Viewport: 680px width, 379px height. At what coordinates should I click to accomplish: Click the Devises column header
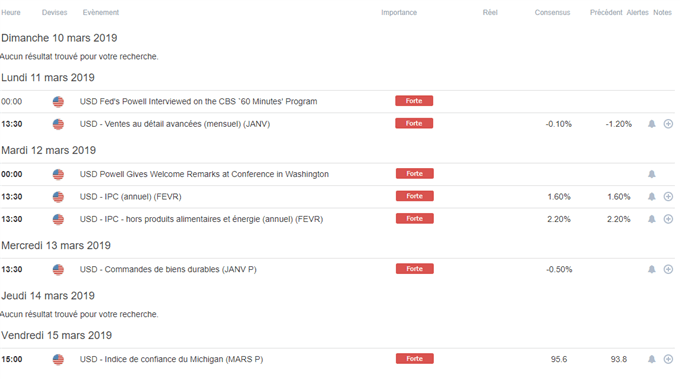click(x=55, y=13)
